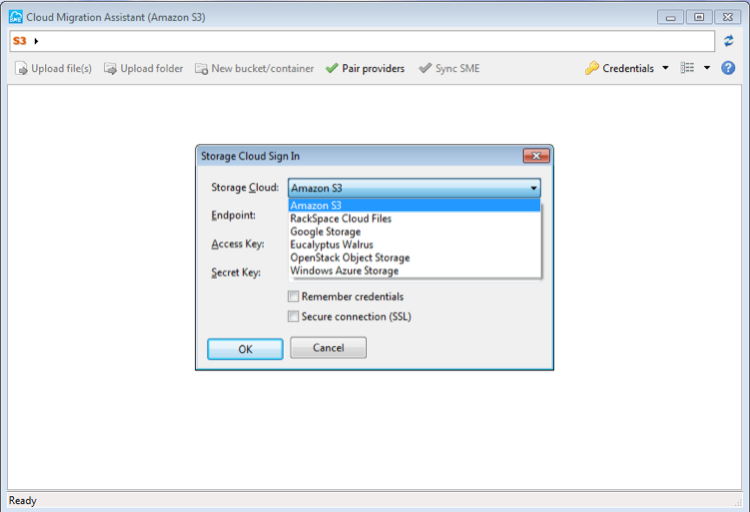Minimize the Cloud Migration Assistant window
The width and height of the screenshot is (750, 512).
click(671, 17)
